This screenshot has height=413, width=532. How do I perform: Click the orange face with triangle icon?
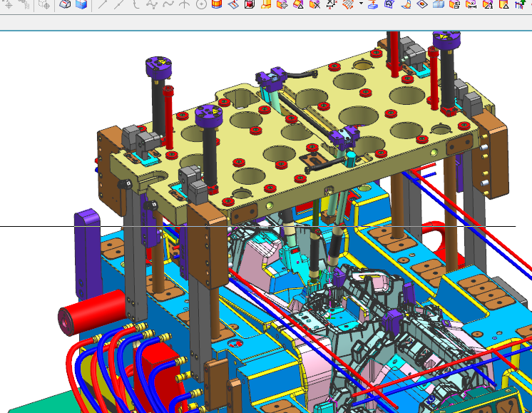click(299, 4)
